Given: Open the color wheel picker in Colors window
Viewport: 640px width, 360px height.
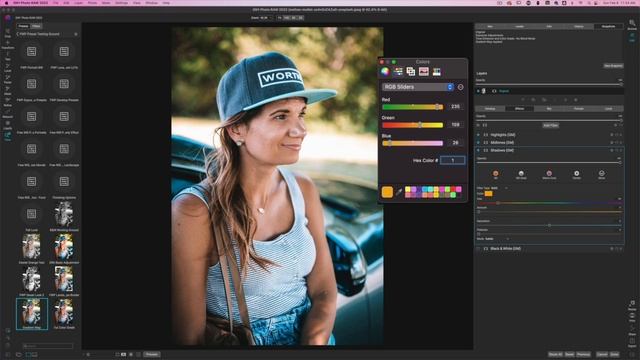Looking at the screenshot, I should point(385,72).
